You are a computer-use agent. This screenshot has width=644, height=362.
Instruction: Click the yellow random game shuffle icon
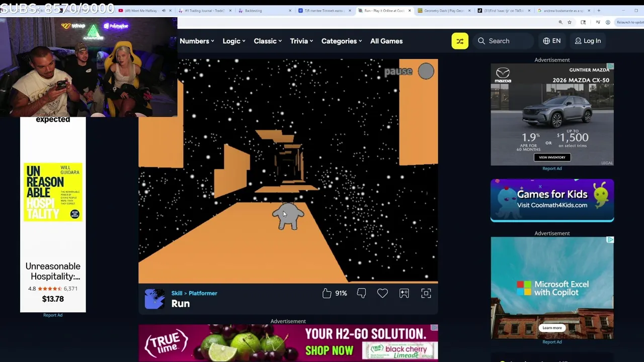click(460, 41)
